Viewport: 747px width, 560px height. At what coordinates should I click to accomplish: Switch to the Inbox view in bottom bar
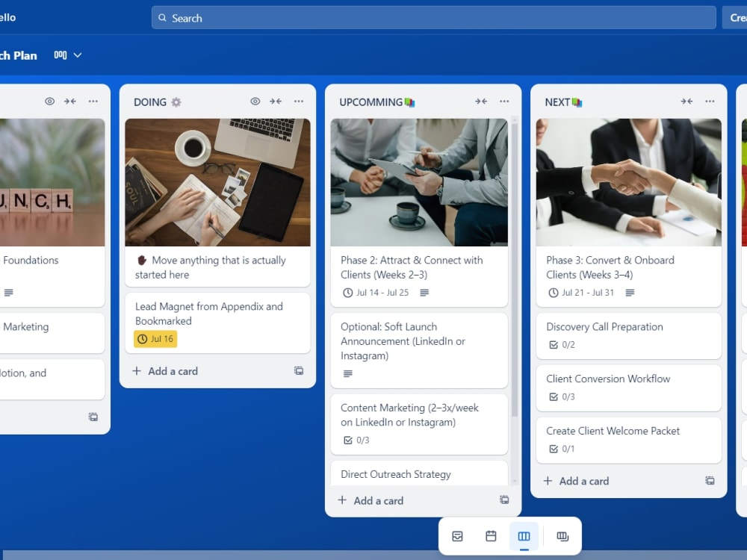pyautogui.click(x=457, y=536)
